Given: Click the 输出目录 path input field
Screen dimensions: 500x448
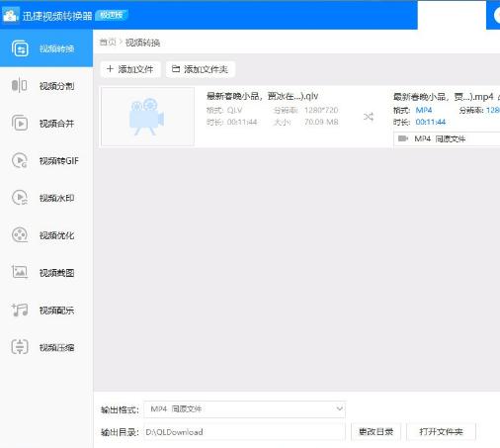Looking at the screenshot, I should [244, 432].
